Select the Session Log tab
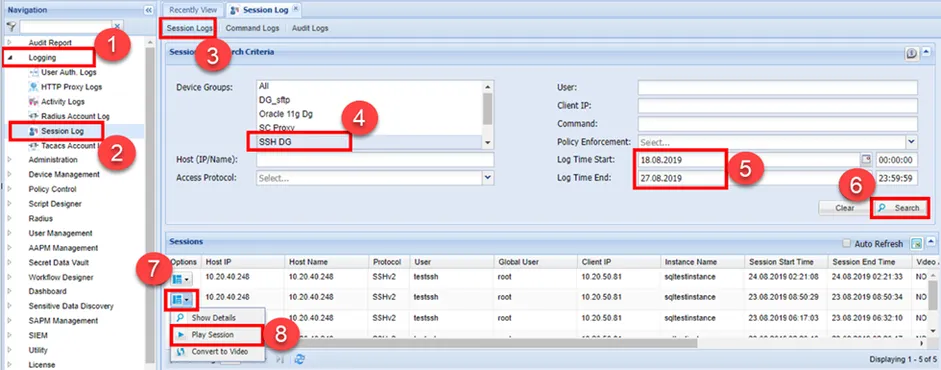941x370 pixels. [x=265, y=10]
